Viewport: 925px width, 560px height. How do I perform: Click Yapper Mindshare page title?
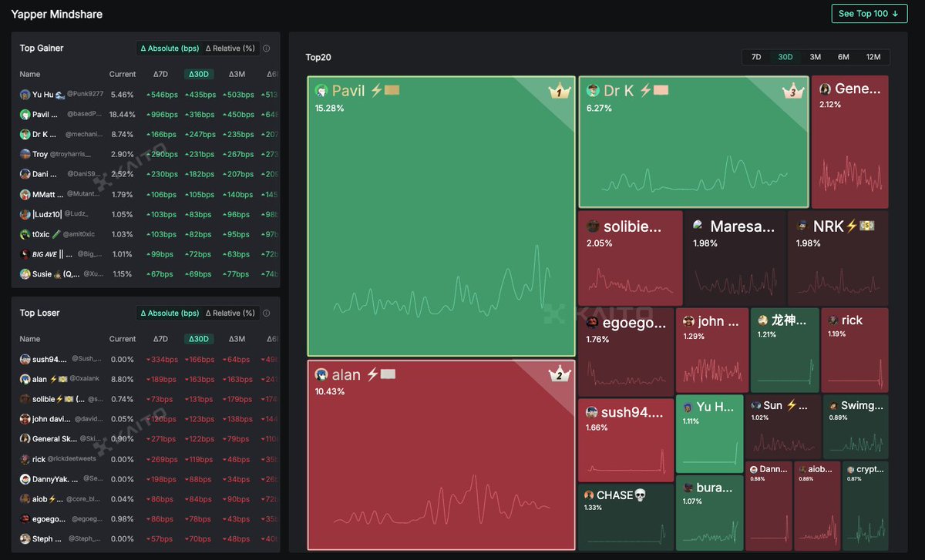56,14
